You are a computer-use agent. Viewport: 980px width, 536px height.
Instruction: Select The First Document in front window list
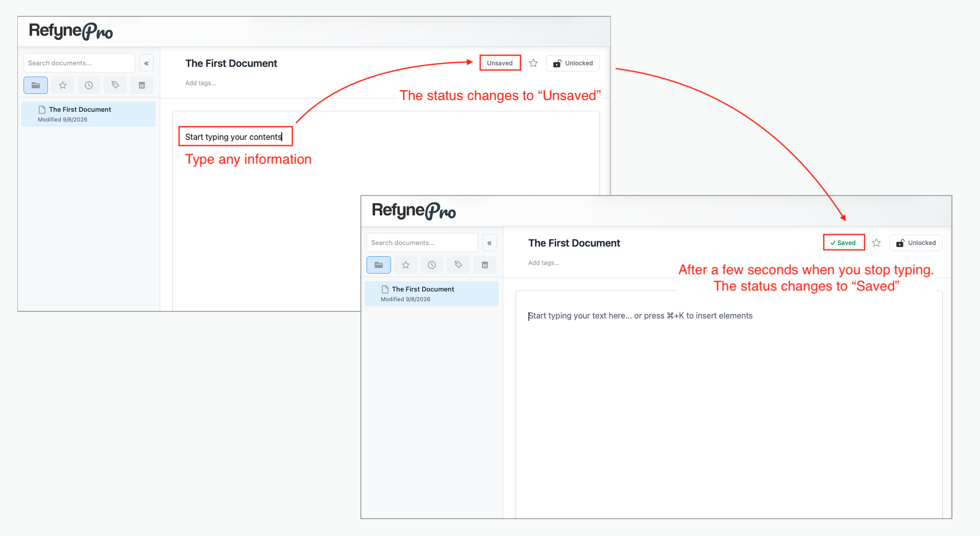click(432, 294)
